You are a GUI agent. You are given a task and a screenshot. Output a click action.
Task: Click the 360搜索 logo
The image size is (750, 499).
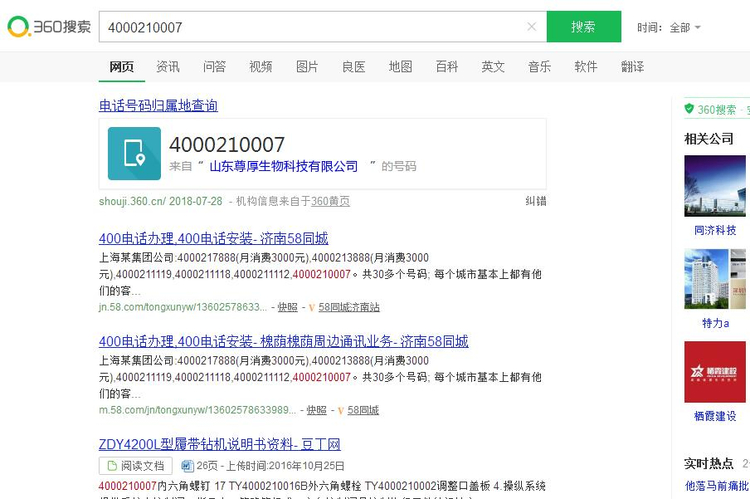point(49,27)
